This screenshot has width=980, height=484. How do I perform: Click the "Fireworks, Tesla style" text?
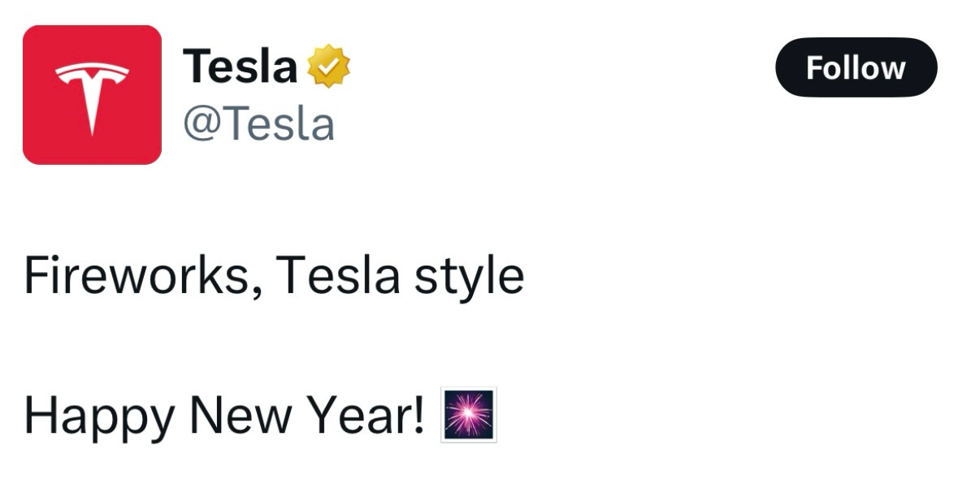coord(274,276)
